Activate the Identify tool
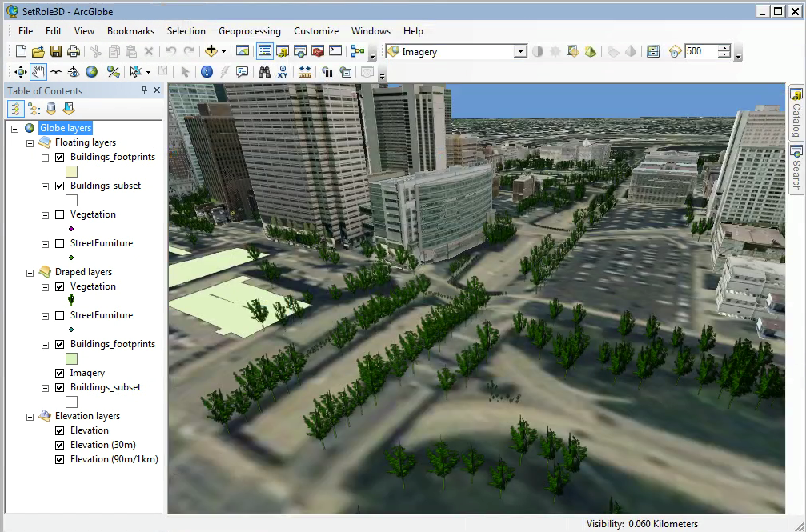Viewport: 806px width, 532px height. [x=207, y=71]
